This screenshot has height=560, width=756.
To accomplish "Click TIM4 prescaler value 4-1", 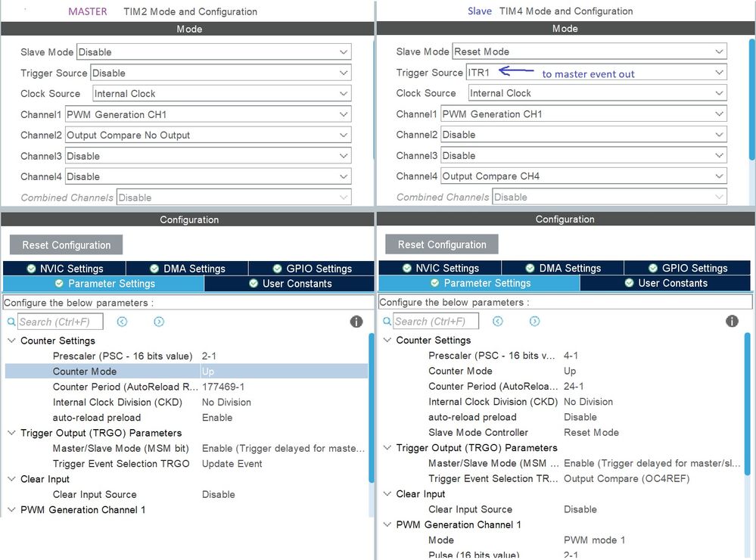I will [571, 356].
